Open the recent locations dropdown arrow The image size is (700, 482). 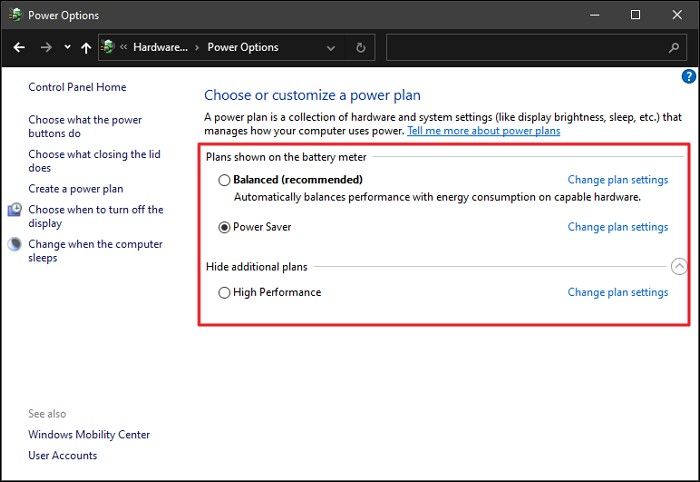67,47
